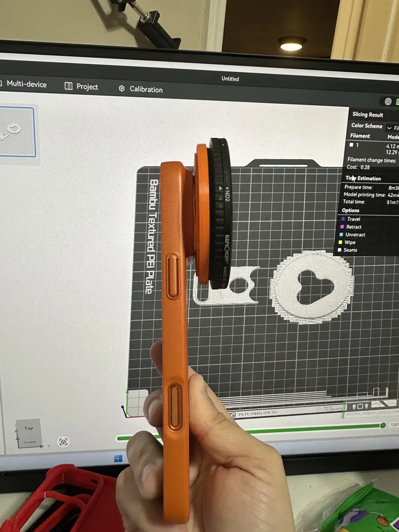This screenshot has width=399, height=532.
Task: Click the PLA/ABS/PETG plate label
Action: [x=257, y=414]
